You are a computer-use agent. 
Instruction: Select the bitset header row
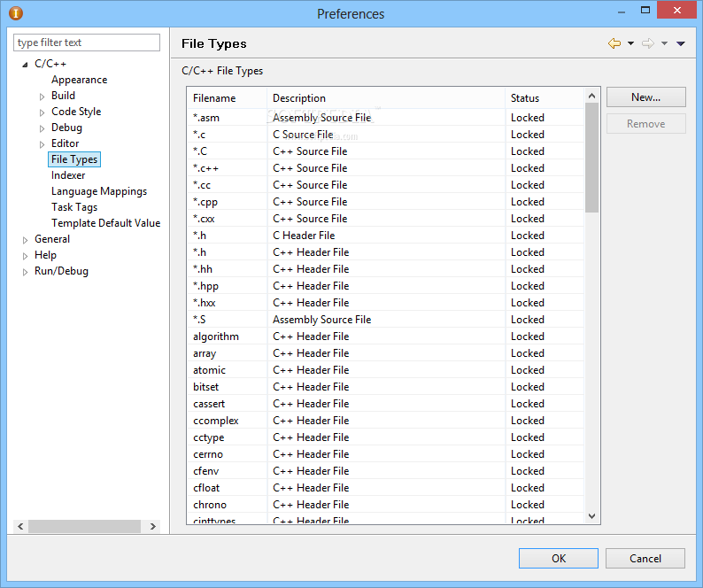pos(385,387)
